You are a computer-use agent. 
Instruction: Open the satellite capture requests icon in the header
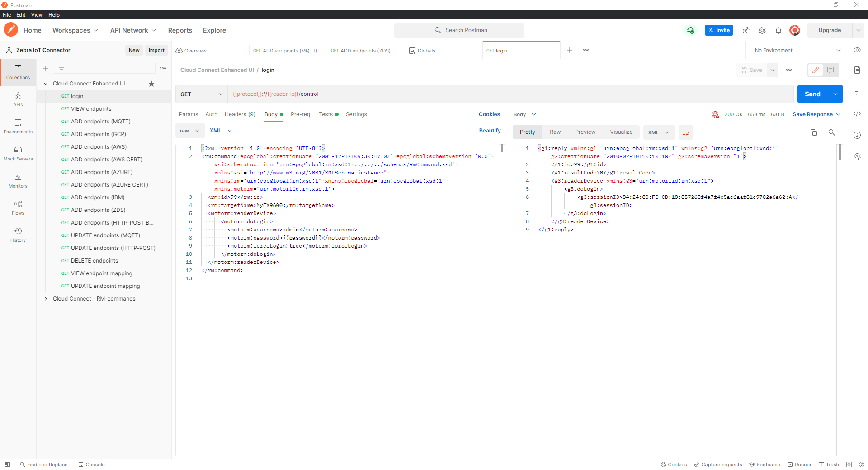(746, 30)
